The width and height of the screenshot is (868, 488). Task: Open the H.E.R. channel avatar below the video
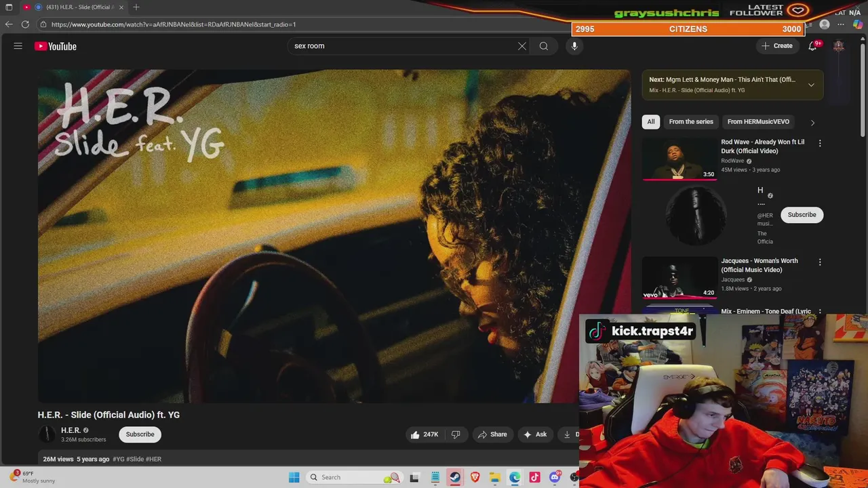point(47,434)
